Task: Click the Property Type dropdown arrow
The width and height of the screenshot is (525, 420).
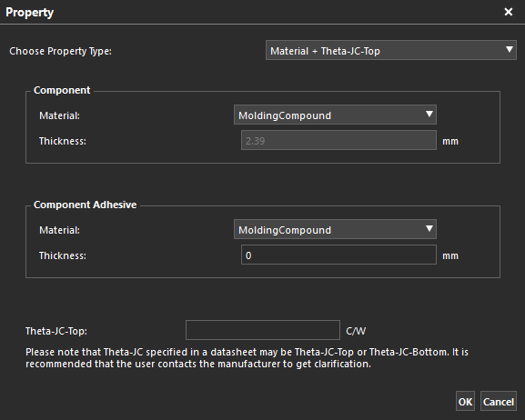Action: click(x=509, y=50)
